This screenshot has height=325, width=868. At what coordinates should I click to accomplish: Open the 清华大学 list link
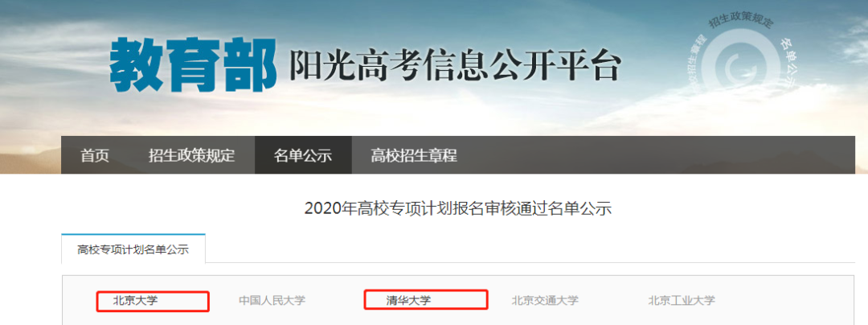click(408, 301)
